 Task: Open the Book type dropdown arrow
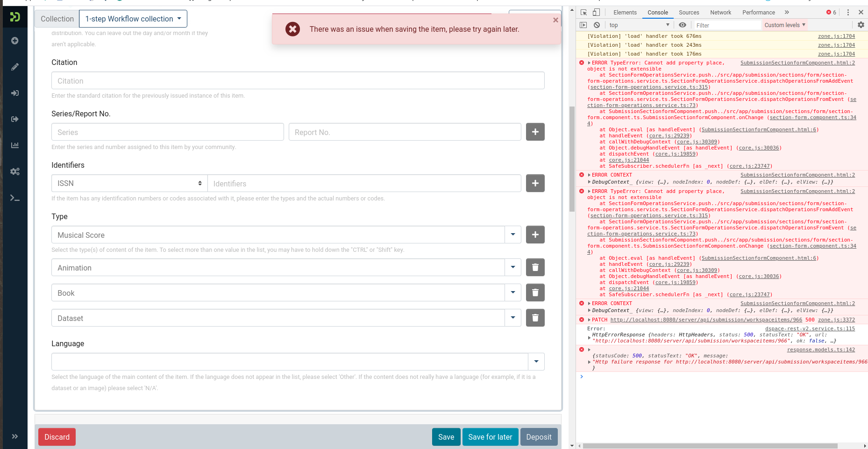[x=513, y=292]
